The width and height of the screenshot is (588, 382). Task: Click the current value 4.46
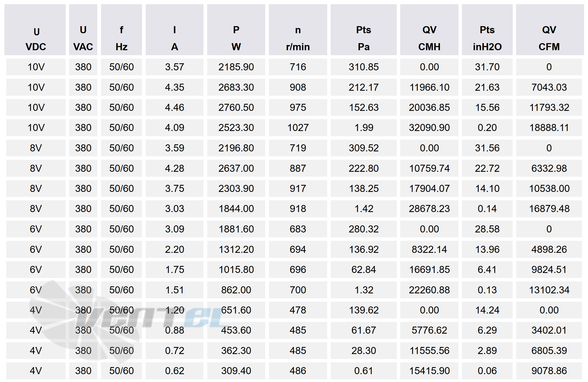tap(174, 107)
